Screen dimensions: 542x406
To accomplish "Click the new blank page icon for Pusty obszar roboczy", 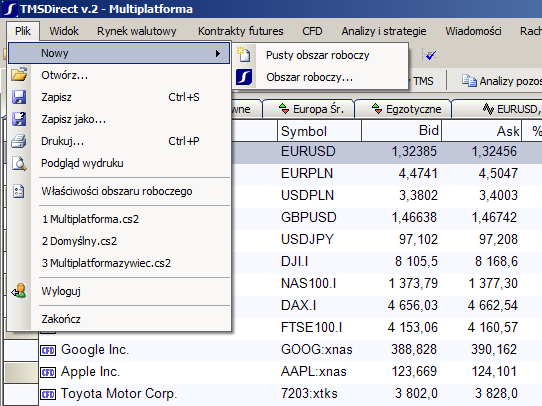I will (244, 55).
